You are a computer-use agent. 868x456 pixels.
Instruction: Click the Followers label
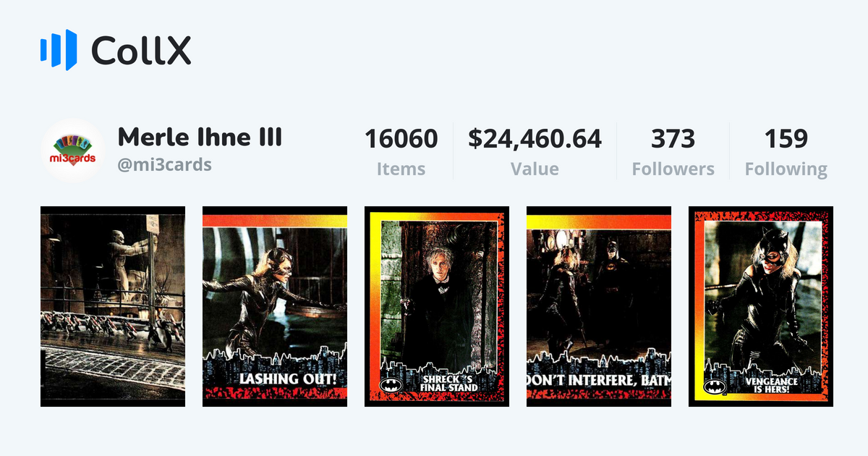[673, 169]
